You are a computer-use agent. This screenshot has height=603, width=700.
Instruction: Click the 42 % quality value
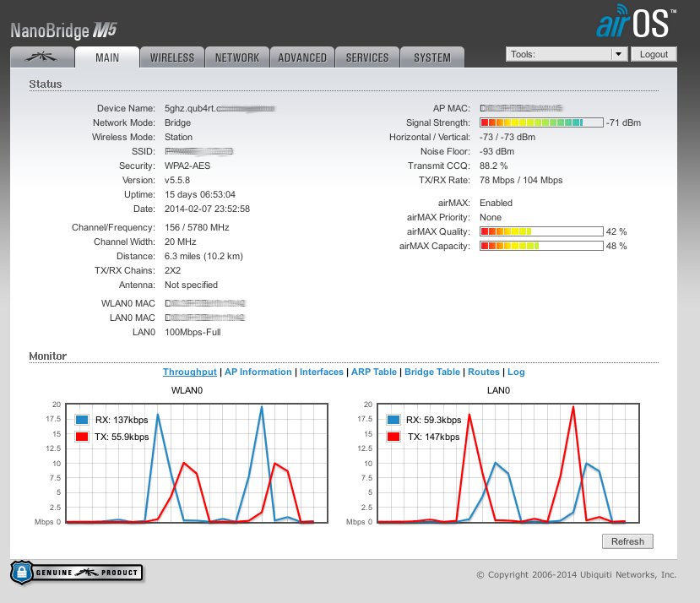coord(616,231)
